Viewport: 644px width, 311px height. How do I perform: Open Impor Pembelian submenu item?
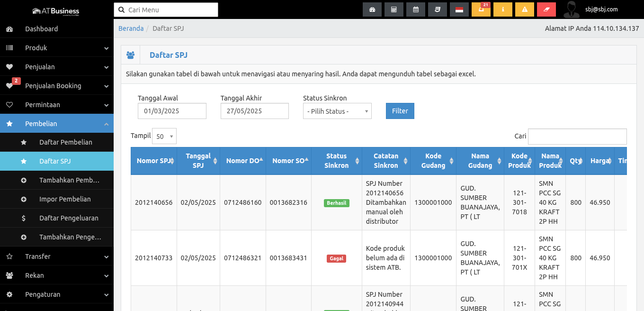(57, 199)
